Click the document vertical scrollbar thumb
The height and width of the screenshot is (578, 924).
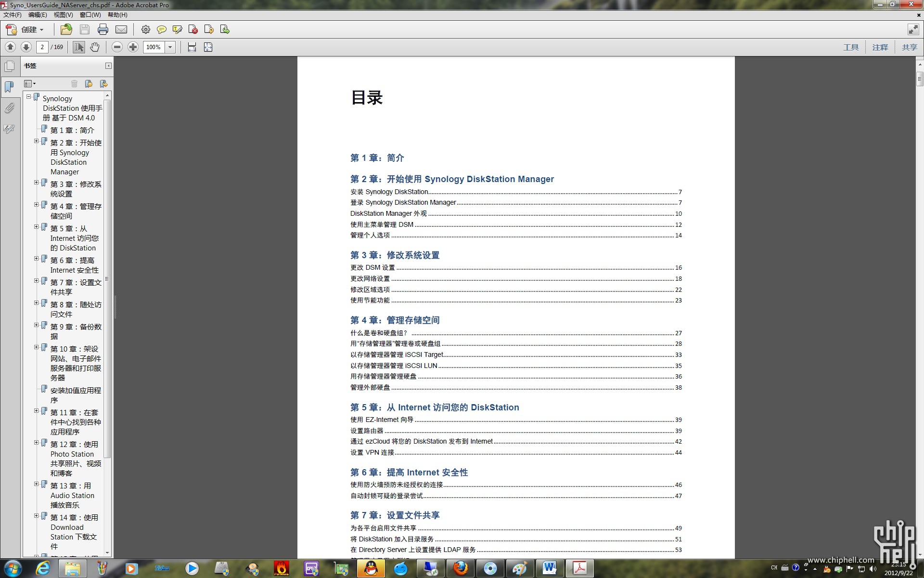pyautogui.click(x=920, y=79)
